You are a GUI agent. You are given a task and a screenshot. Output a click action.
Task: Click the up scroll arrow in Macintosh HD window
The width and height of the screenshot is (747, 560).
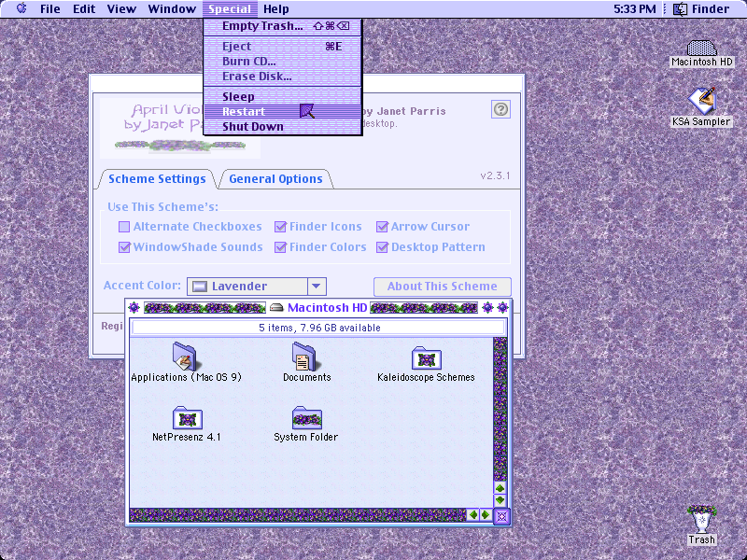[500, 488]
